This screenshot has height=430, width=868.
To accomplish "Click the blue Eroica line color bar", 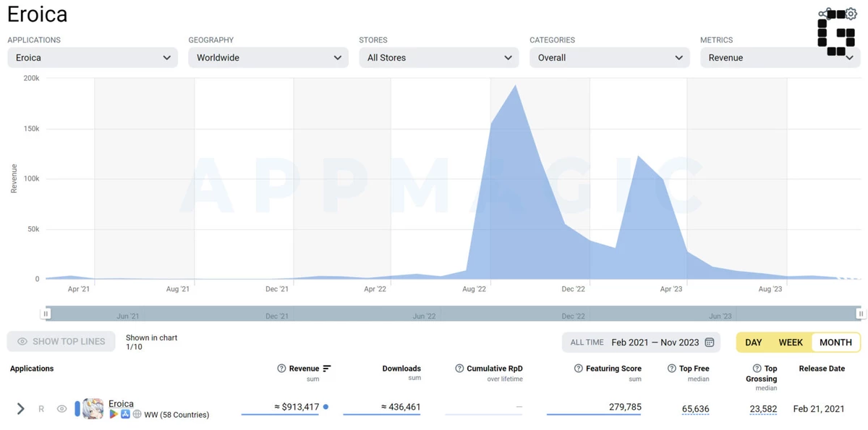I will 77,408.
